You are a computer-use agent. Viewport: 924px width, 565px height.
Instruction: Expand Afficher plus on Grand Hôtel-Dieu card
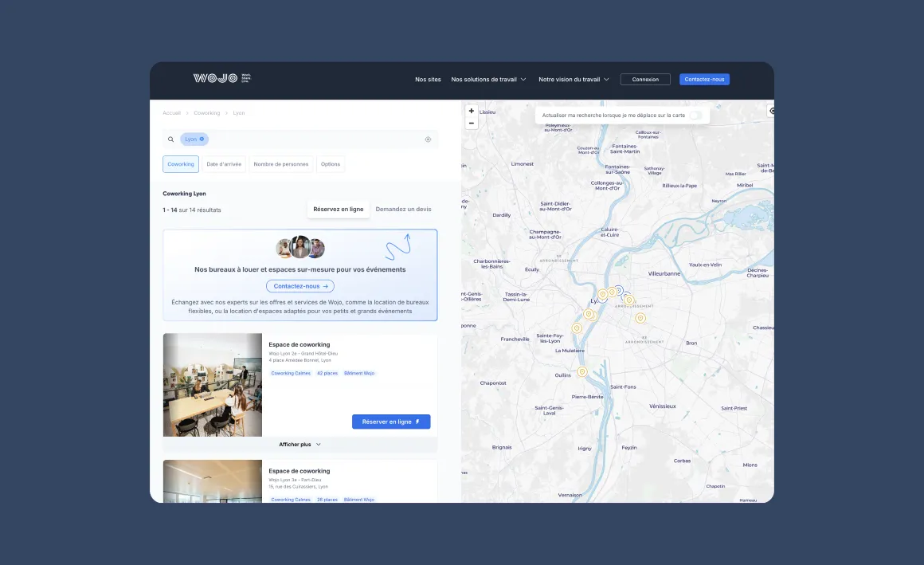(x=300, y=445)
